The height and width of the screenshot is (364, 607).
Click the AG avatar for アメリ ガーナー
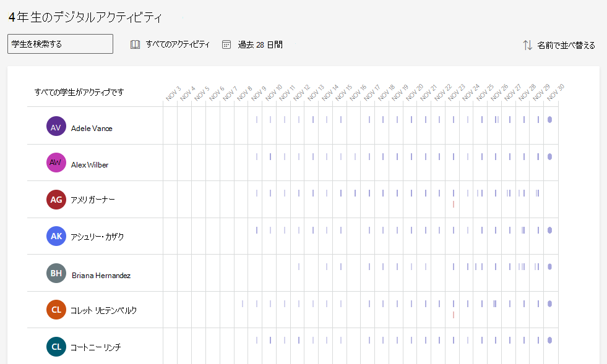click(56, 200)
